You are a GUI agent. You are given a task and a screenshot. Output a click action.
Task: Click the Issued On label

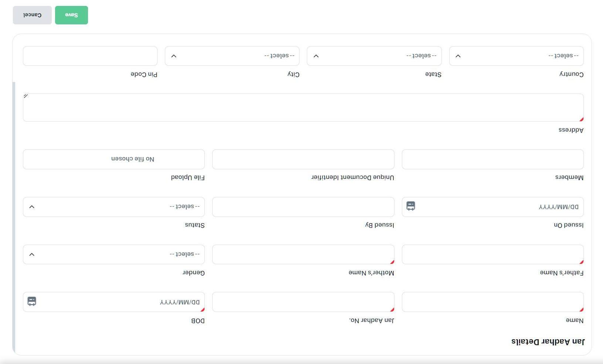pyautogui.click(x=569, y=225)
